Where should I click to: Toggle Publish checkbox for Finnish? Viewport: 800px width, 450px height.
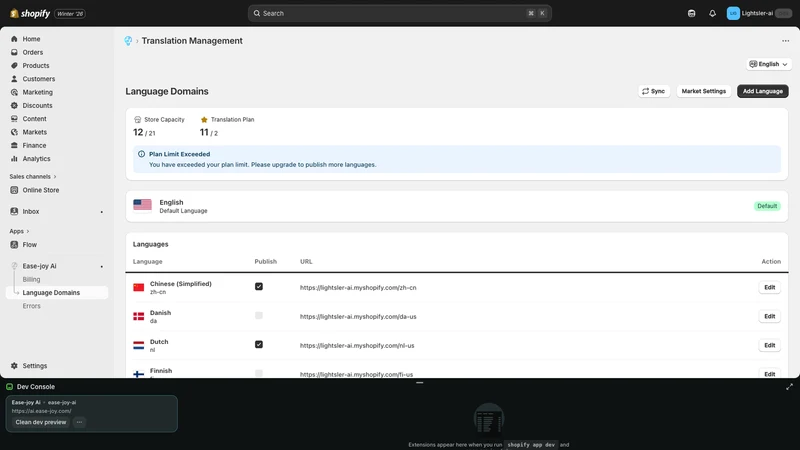click(x=259, y=373)
